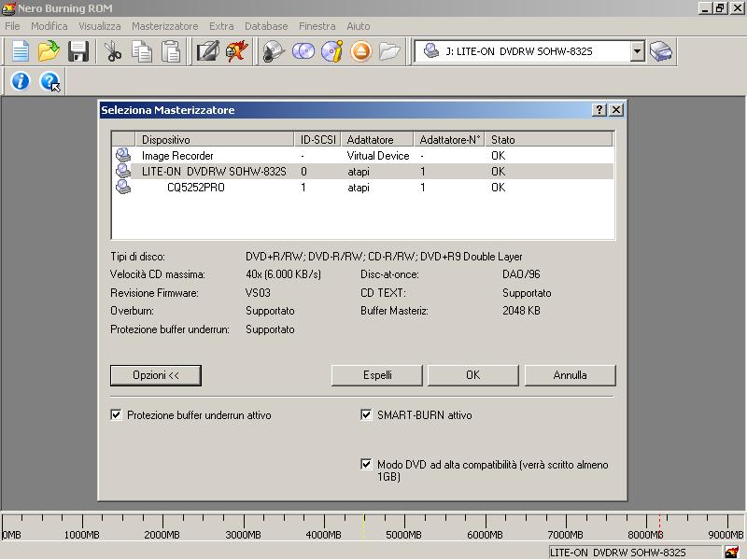Image resolution: width=747 pixels, height=560 pixels.
Task: Collapse options with the Opzioni << button
Action: tap(156, 375)
